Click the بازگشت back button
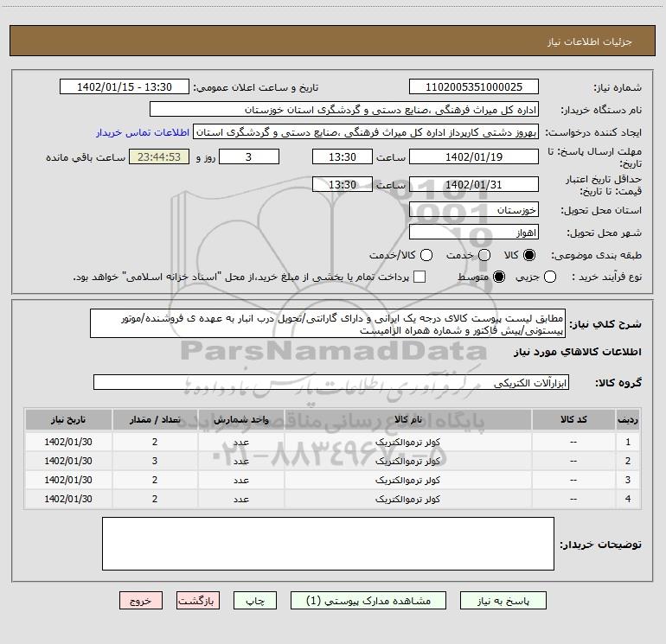Viewport: 666px width, 644px height. 198,601
